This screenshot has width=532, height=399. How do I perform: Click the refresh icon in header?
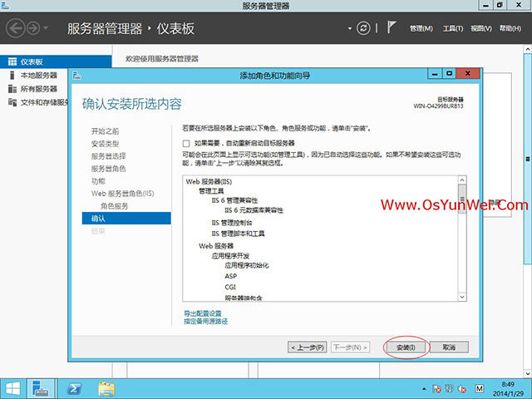pos(363,28)
